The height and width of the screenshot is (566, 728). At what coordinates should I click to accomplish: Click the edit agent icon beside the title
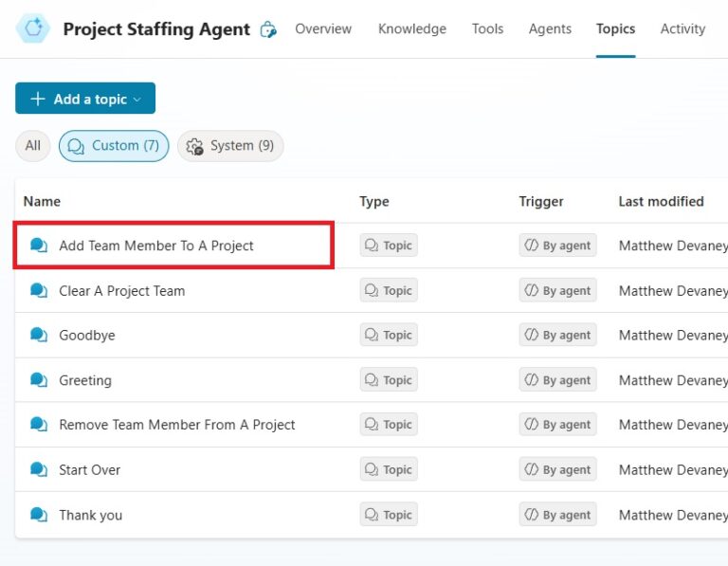(x=268, y=29)
